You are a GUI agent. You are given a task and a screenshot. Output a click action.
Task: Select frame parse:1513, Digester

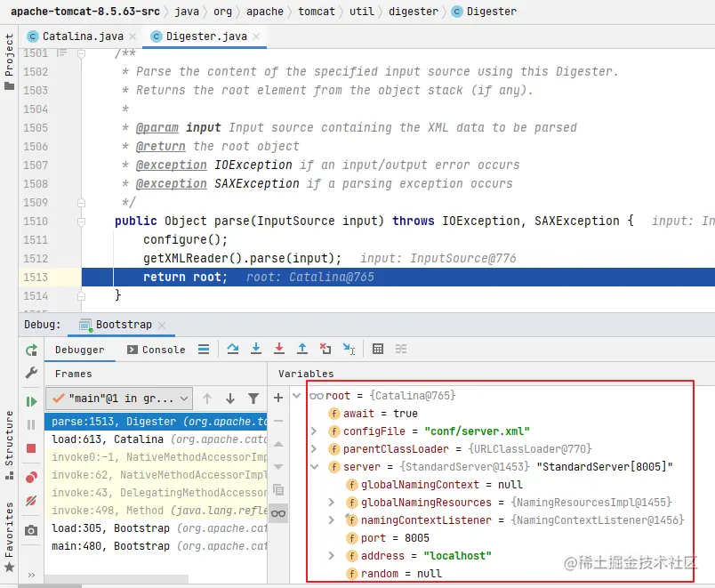point(157,422)
